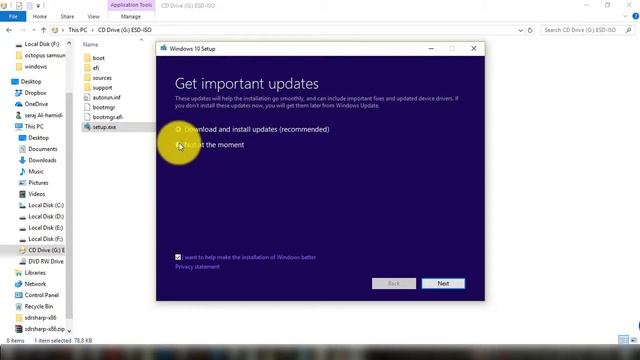The width and height of the screenshot is (640, 360).
Task: Go up one folder level arrow
Action: 44,30
